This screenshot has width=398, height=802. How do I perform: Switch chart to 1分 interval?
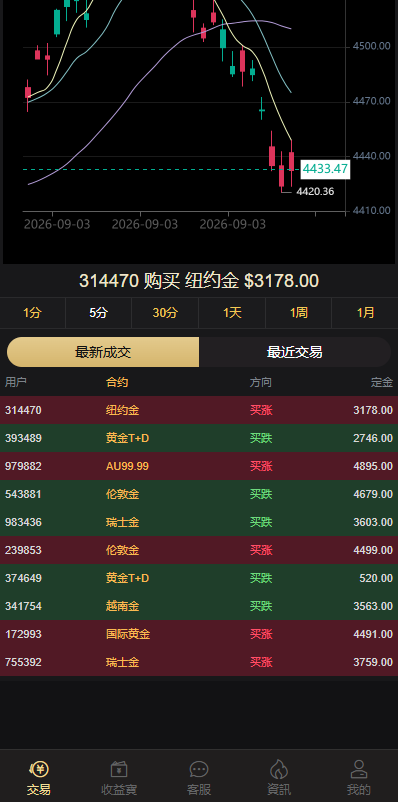(32, 313)
